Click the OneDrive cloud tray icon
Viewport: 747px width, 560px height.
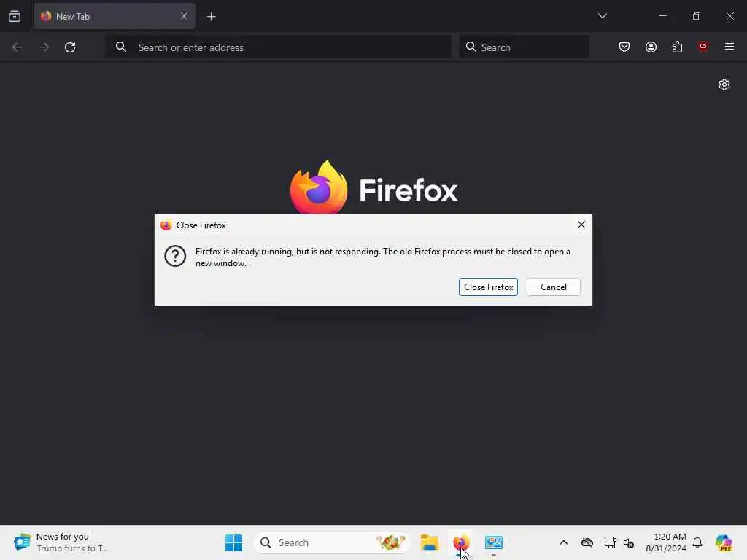(x=587, y=542)
